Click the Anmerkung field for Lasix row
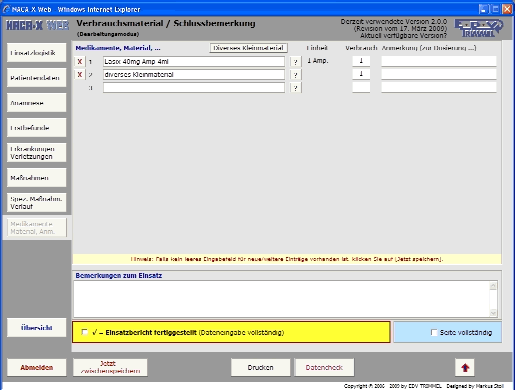This screenshot has height=390, width=515. (x=439, y=61)
